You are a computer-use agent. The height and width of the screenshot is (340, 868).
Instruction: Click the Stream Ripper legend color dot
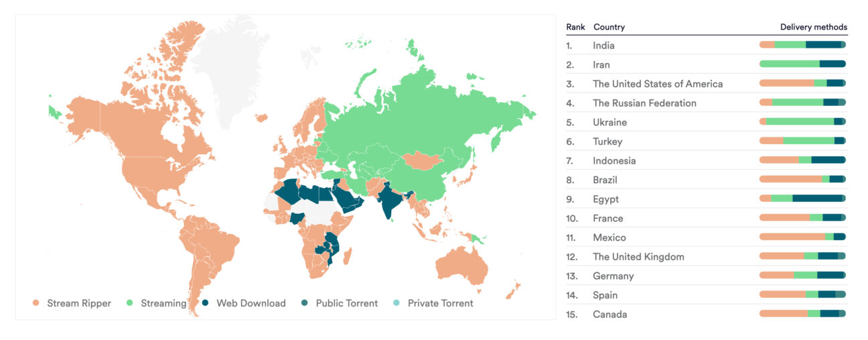click(36, 304)
